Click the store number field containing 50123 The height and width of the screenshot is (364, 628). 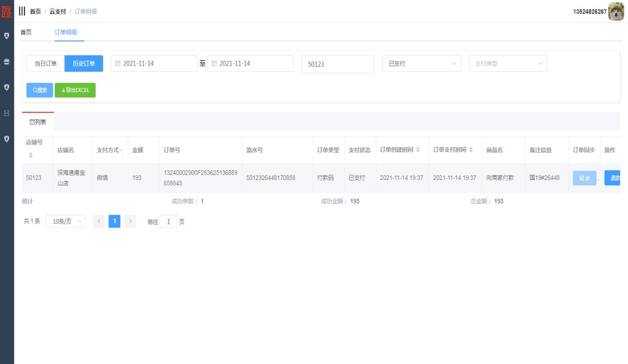pos(338,64)
